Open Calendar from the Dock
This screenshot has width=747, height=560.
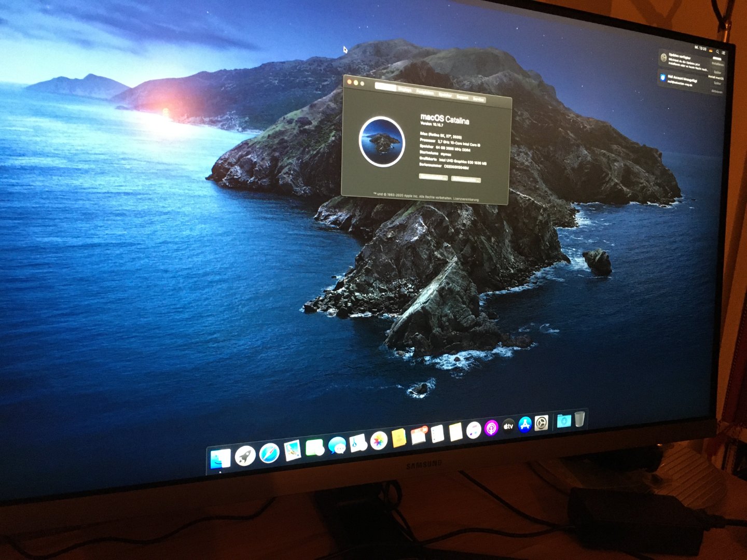coord(418,436)
